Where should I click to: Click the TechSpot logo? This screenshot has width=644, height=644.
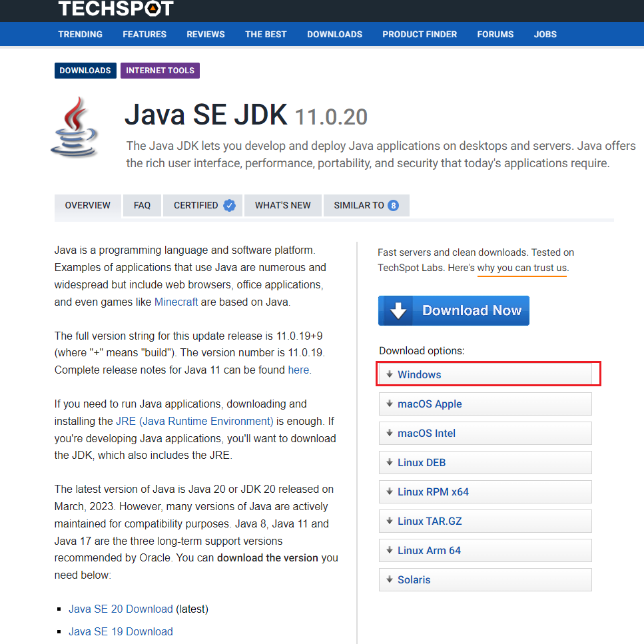115,8
